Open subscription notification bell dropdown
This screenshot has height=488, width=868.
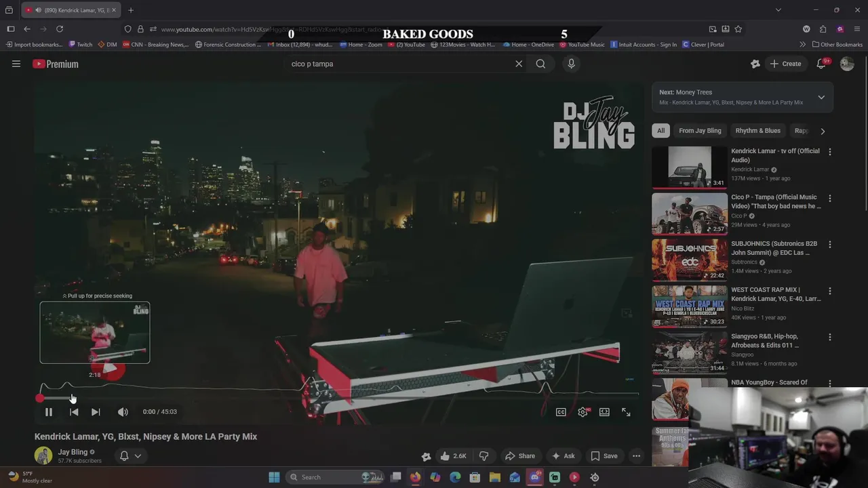pyautogui.click(x=130, y=456)
